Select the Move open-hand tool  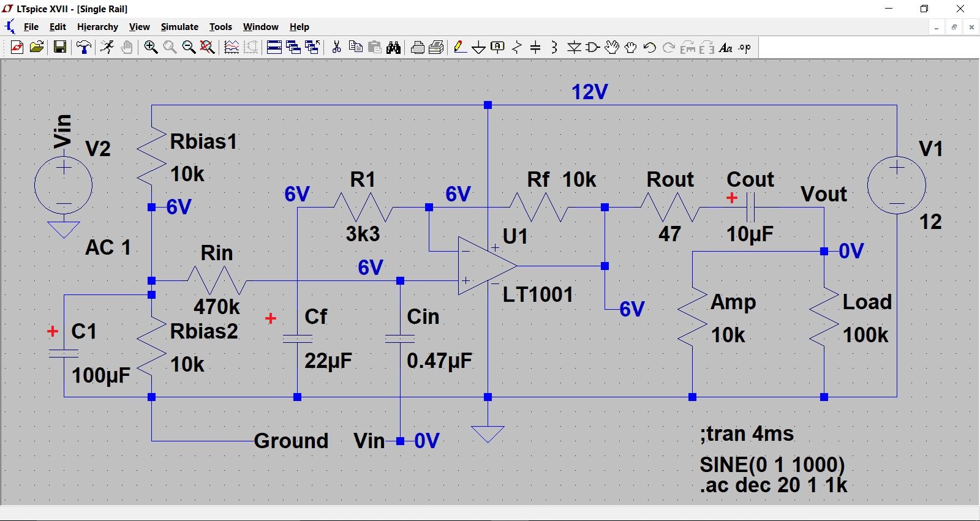tap(612, 47)
